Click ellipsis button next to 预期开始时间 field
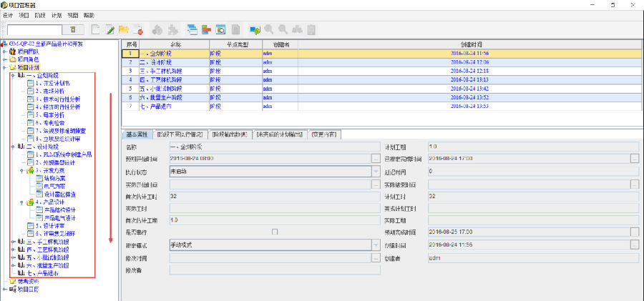Screen dimensions: 644x301 376,159
